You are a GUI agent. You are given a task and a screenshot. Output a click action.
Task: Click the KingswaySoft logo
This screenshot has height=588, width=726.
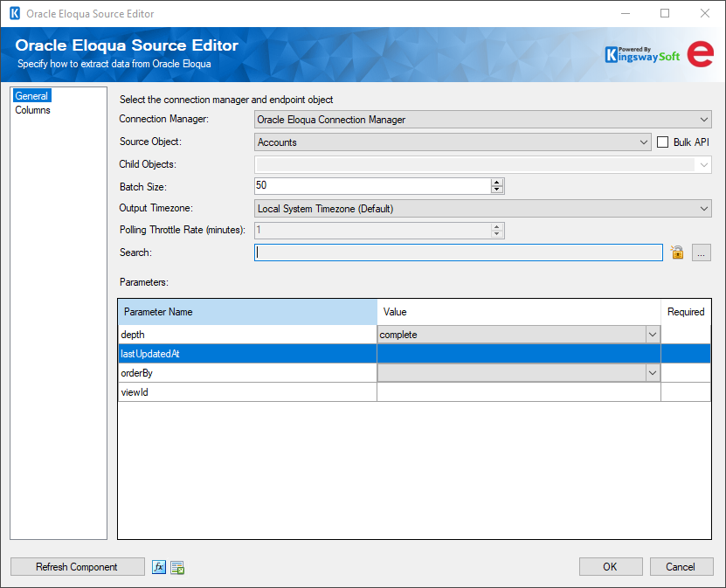642,55
